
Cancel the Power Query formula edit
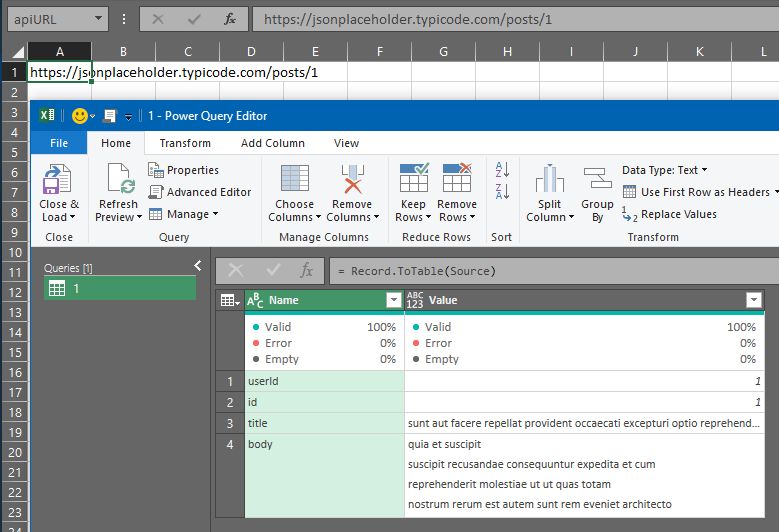click(235, 270)
